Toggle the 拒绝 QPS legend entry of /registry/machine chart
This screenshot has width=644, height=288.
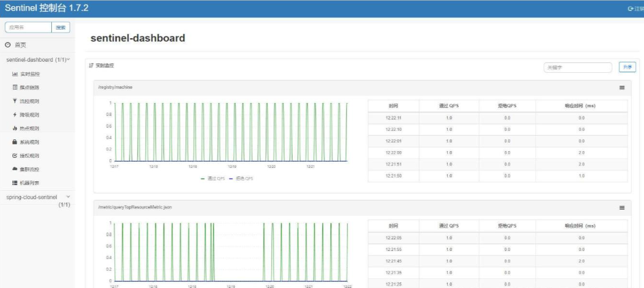coord(241,179)
